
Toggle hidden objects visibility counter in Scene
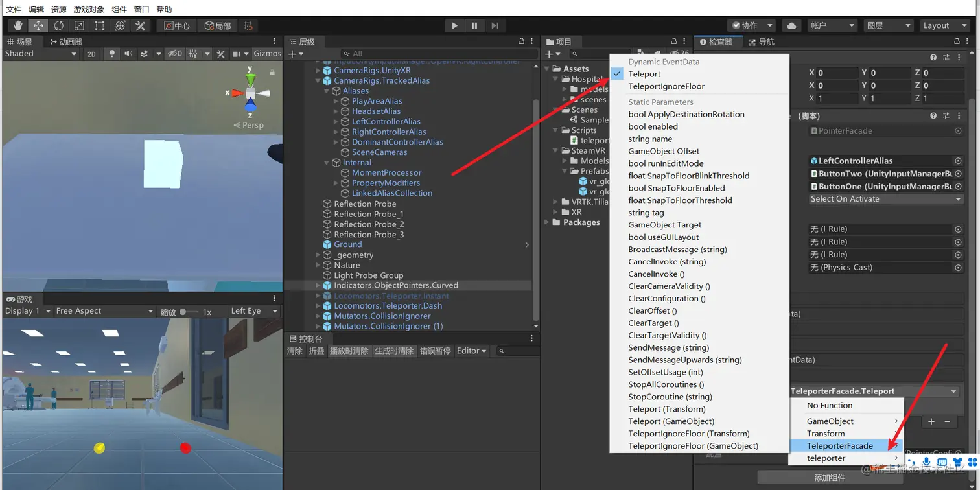(x=174, y=54)
